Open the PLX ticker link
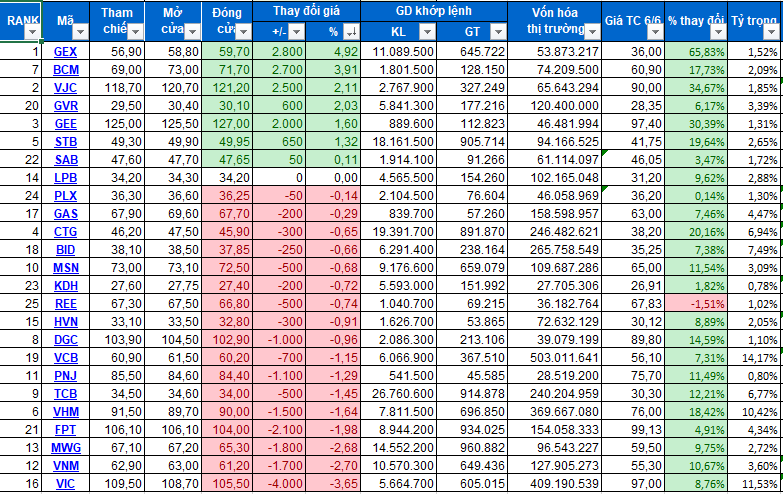The height and width of the screenshot is (494, 783). pyautogui.click(x=65, y=196)
